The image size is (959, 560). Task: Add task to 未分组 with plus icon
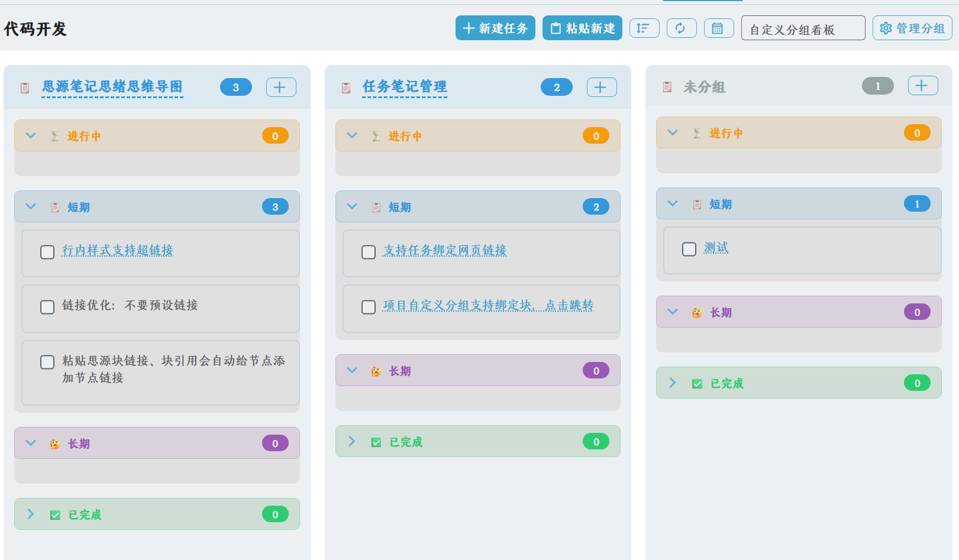tap(922, 86)
